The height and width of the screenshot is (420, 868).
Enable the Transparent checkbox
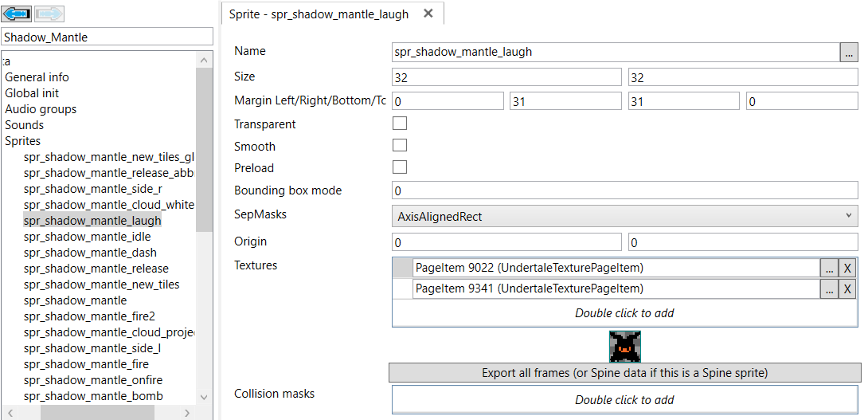click(399, 124)
